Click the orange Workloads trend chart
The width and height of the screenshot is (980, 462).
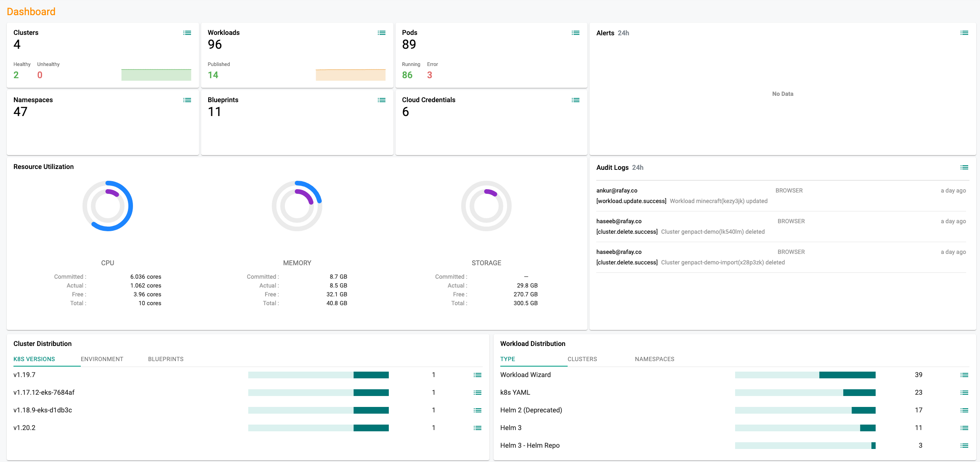(351, 75)
